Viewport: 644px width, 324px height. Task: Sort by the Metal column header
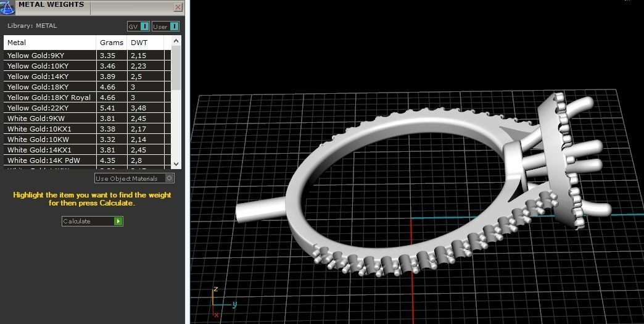(x=50, y=43)
